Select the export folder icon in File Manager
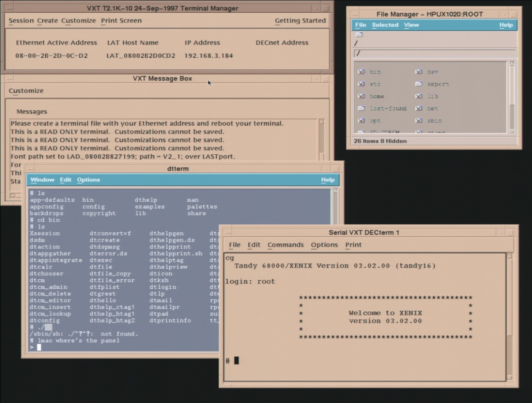Image resolution: width=532 pixels, height=403 pixels. pos(419,84)
